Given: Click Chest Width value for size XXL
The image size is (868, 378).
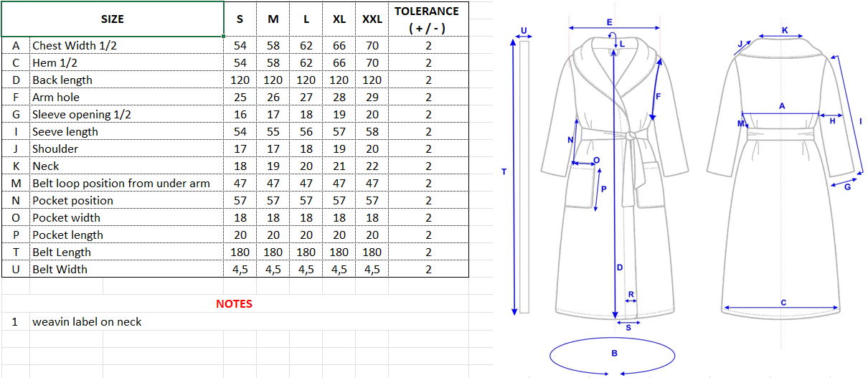Looking at the screenshot, I should click(372, 45).
